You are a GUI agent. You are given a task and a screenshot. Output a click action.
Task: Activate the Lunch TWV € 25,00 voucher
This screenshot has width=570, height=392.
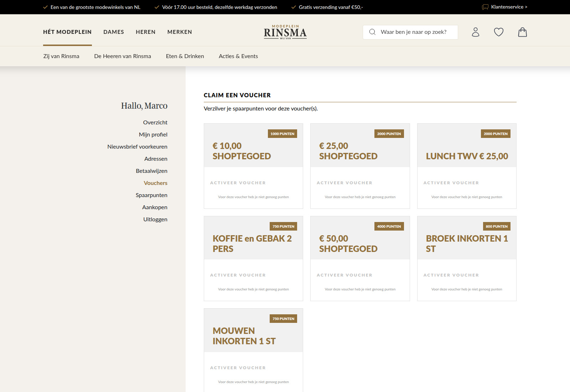click(451, 183)
